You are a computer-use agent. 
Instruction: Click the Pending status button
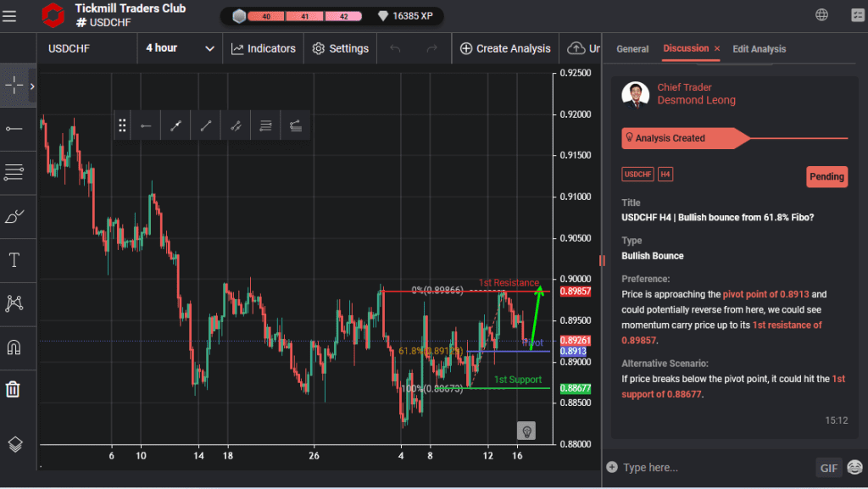pos(826,176)
